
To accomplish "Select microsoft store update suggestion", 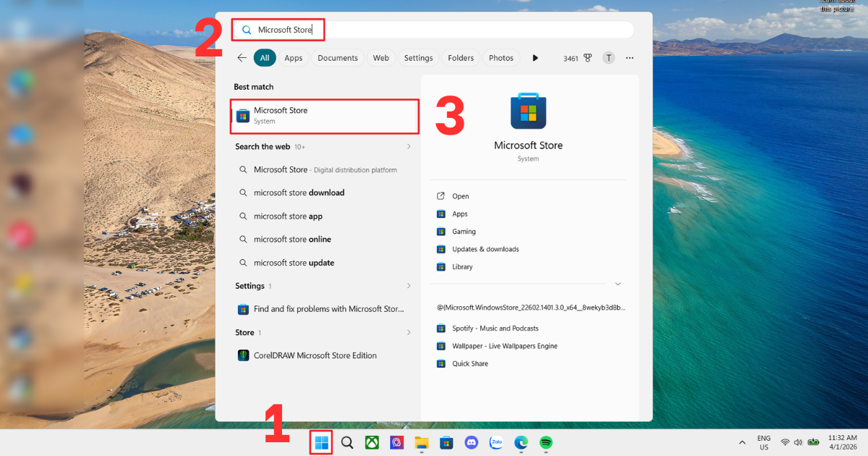I will [325, 263].
